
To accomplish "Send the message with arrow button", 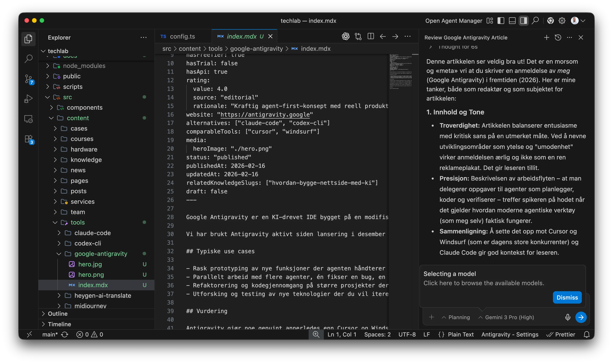I will tap(581, 317).
